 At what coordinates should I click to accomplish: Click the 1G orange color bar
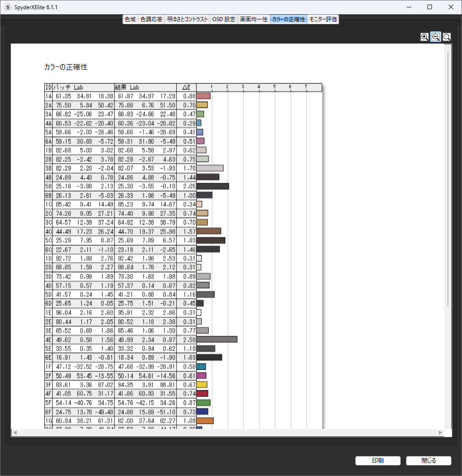pos(205,421)
